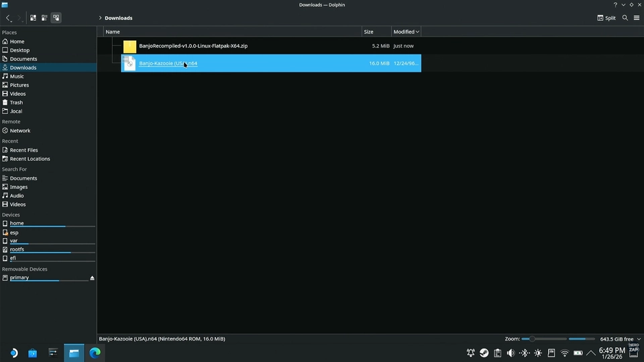Screen dimensions: 644x362
Task: Open Dolphin's hamburger menu
Action: (x=637, y=18)
